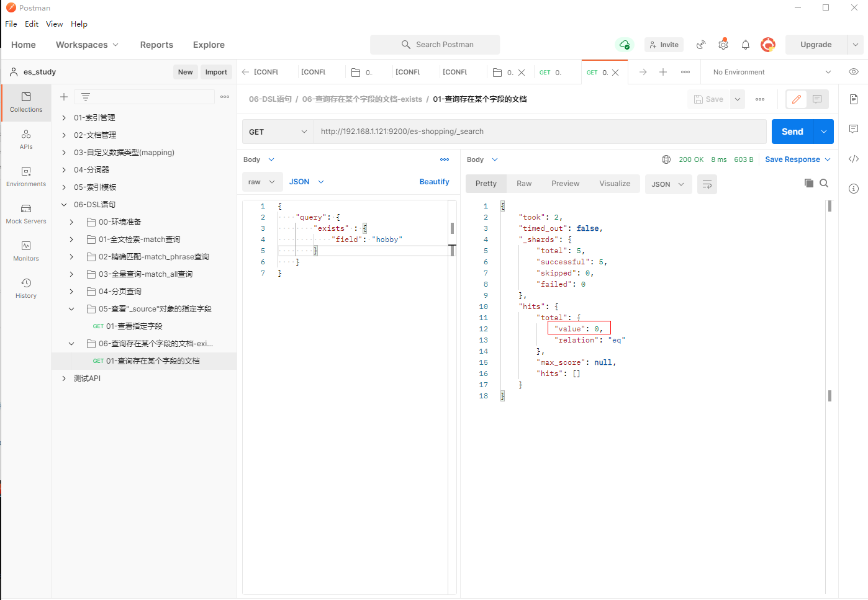Open History in the sidebar
The image size is (868, 600).
(x=26, y=288)
